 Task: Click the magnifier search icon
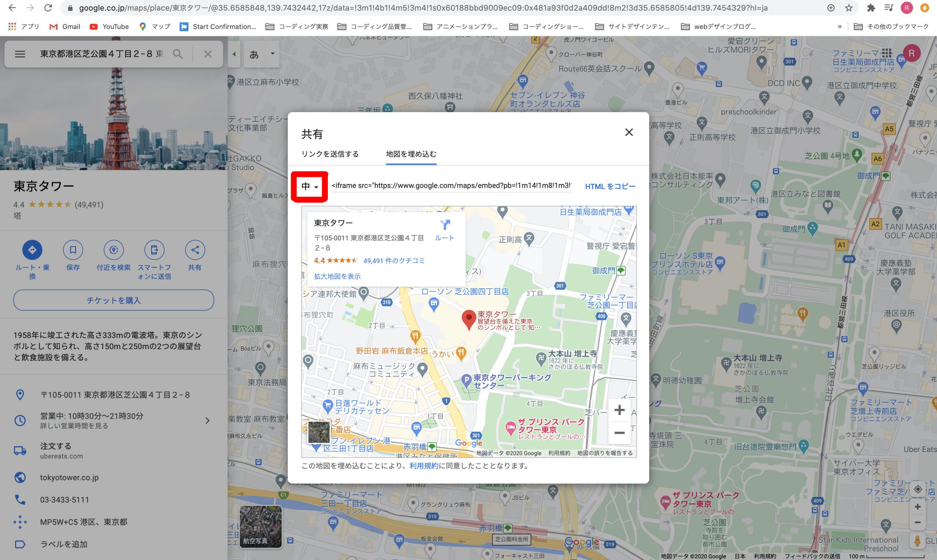178,54
